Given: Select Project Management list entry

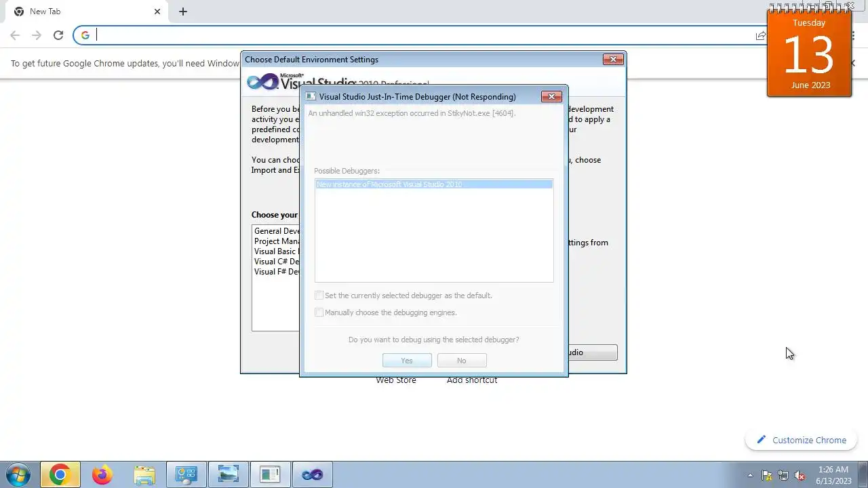Looking at the screenshot, I should point(277,241).
